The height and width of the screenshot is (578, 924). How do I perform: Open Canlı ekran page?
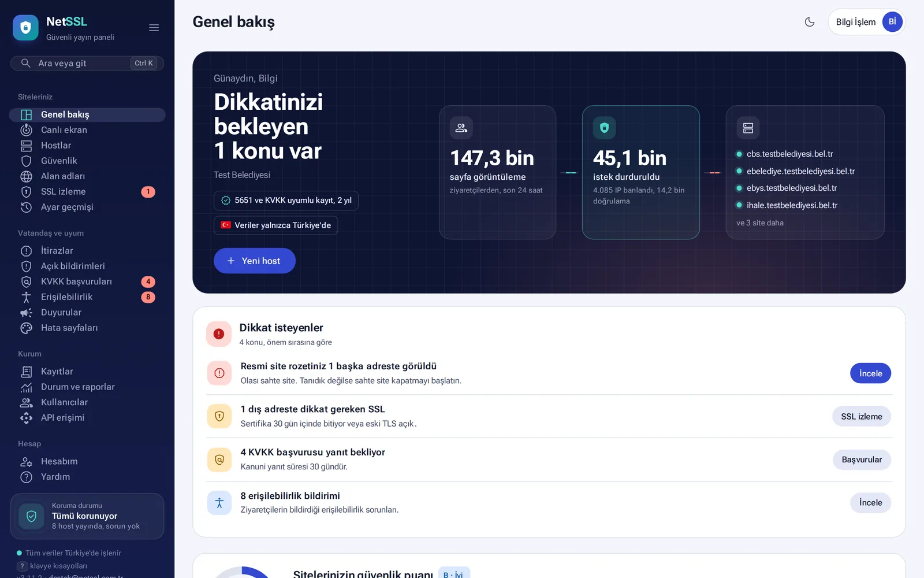pos(87,130)
